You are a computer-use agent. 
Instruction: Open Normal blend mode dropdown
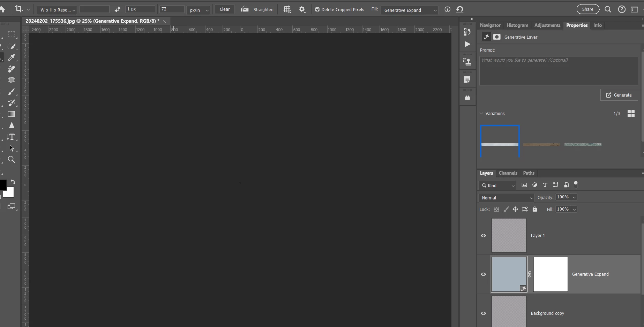pyautogui.click(x=507, y=198)
